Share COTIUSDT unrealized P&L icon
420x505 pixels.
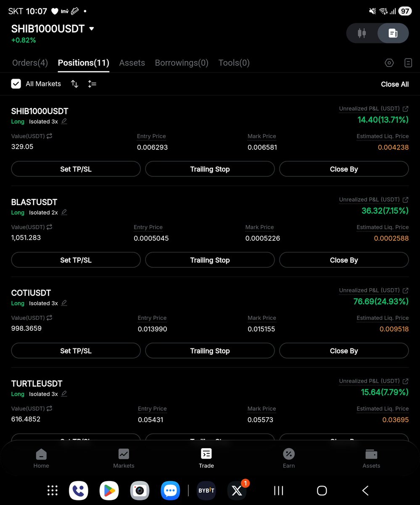pyautogui.click(x=405, y=290)
